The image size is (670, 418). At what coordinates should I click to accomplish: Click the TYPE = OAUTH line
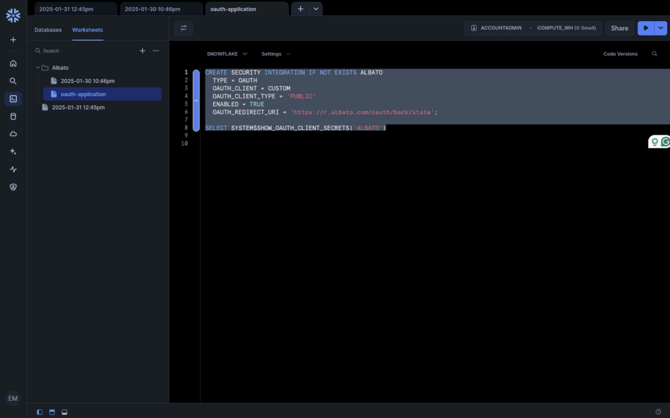[x=235, y=80]
